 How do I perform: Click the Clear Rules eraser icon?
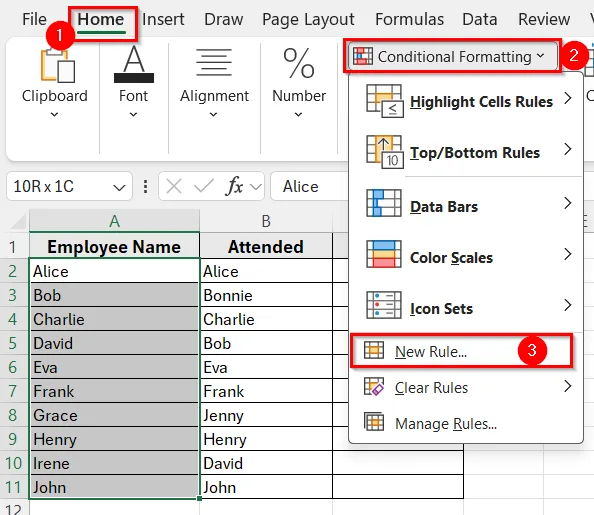point(374,386)
